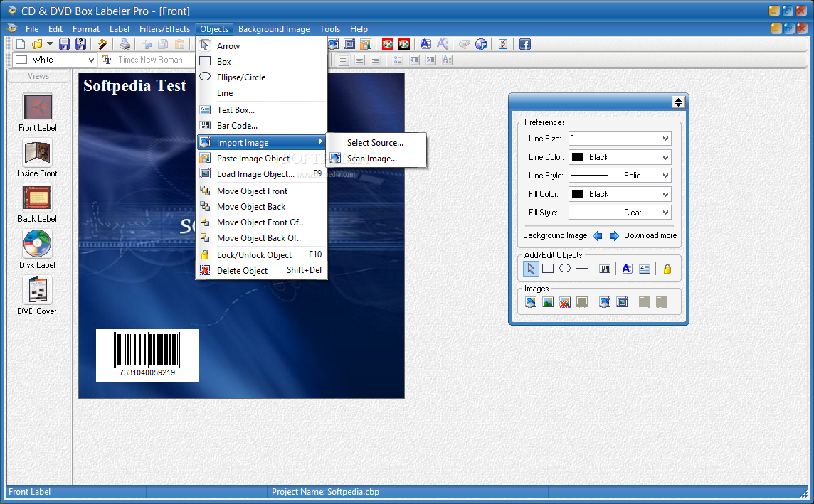
Task: Choose Move Object Back Of.. menu item
Action: (x=262, y=237)
